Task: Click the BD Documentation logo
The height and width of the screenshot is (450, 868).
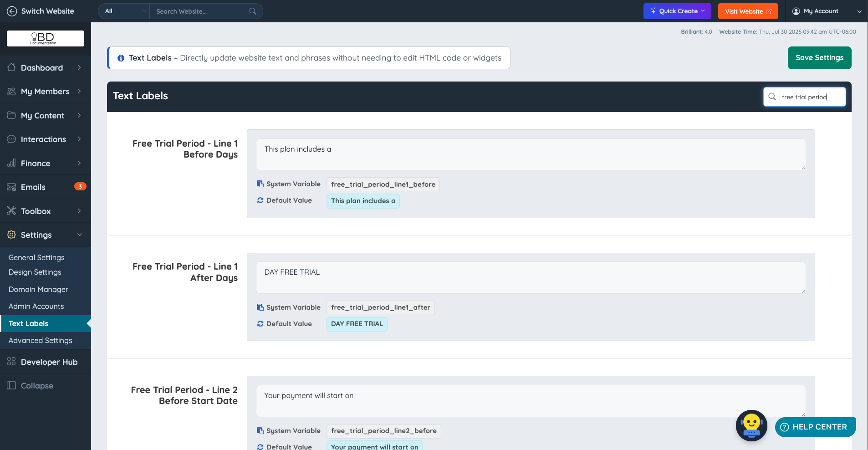Action: [x=46, y=38]
